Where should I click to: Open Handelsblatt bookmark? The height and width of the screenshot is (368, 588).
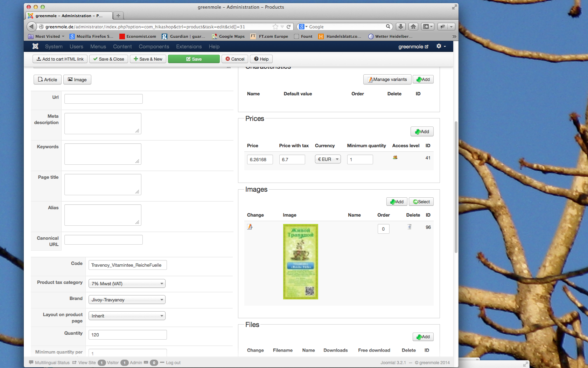click(340, 36)
